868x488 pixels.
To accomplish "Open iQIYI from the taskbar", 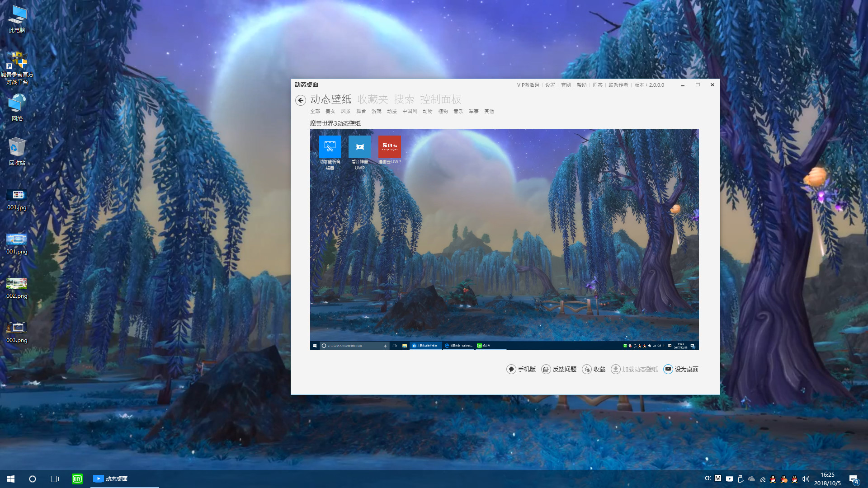I will tap(77, 479).
